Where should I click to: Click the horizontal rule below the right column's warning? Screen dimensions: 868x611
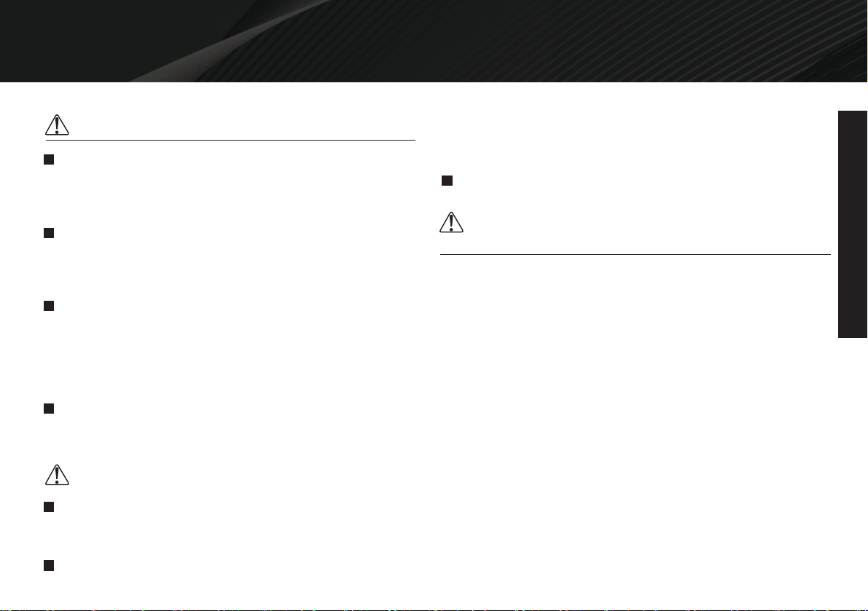(x=636, y=254)
